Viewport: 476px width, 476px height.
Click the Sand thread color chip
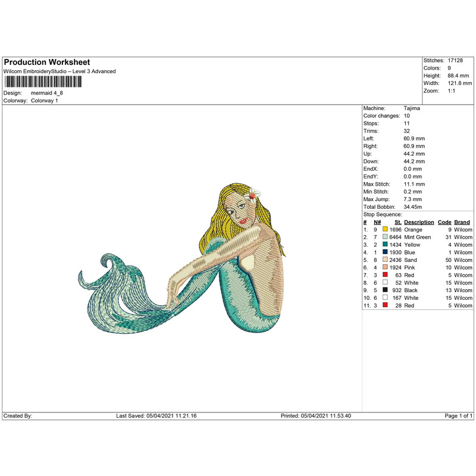click(385, 260)
